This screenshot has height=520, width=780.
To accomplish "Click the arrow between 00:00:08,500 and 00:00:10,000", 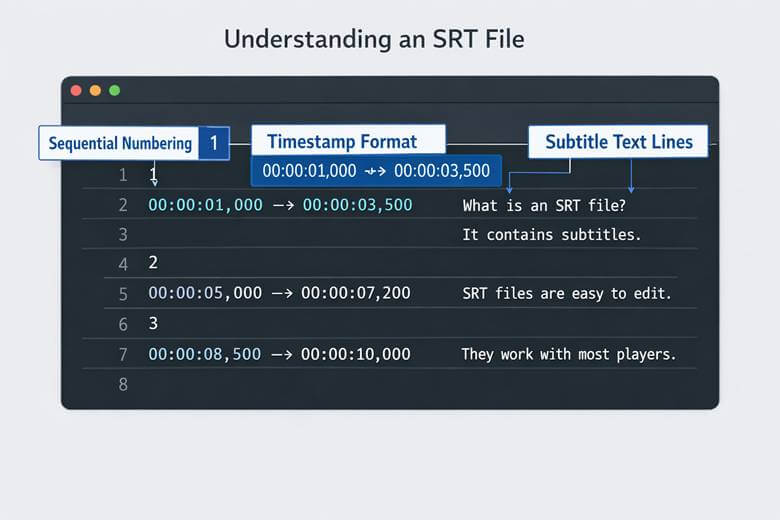I will point(281,354).
